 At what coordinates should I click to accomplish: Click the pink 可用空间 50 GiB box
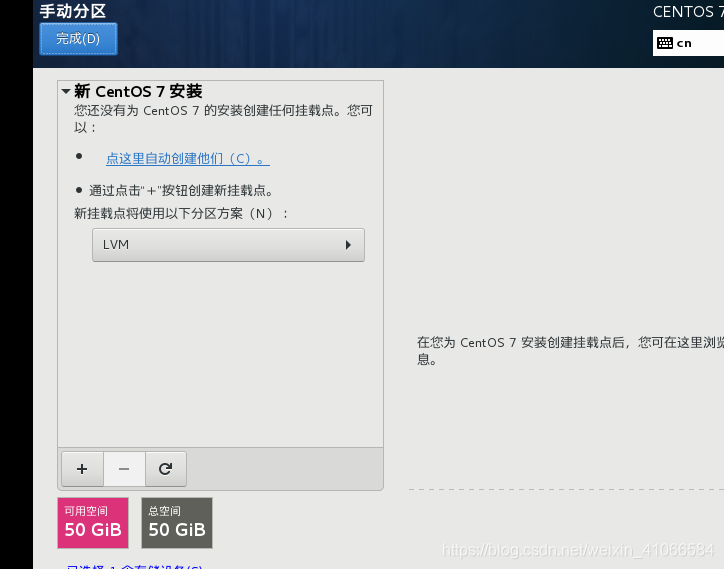(93, 523)
